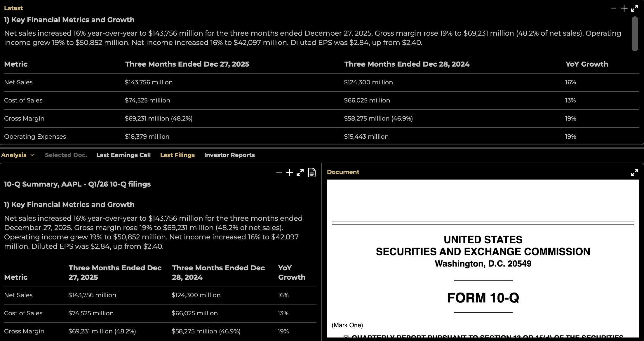This screenshot has height=341, width=644.
Task: Click the Quarterly Report checkbox in the document
Action: coord(346,337)
